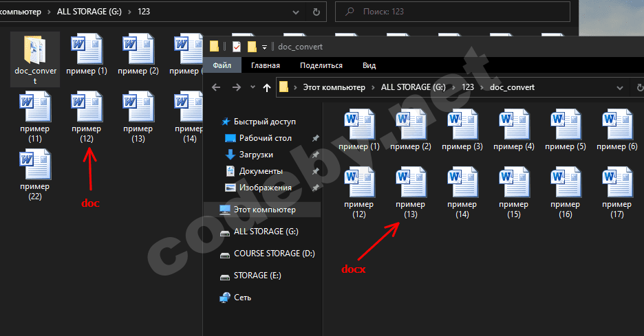
Task: Select пример (17) in the doc_convert window
Action: tap(617, 192)
